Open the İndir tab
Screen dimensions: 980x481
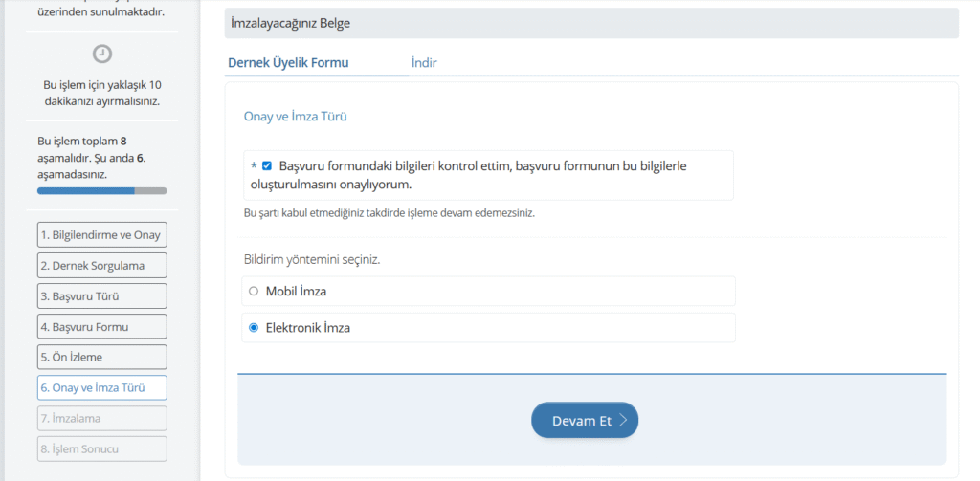pos(424,63)
